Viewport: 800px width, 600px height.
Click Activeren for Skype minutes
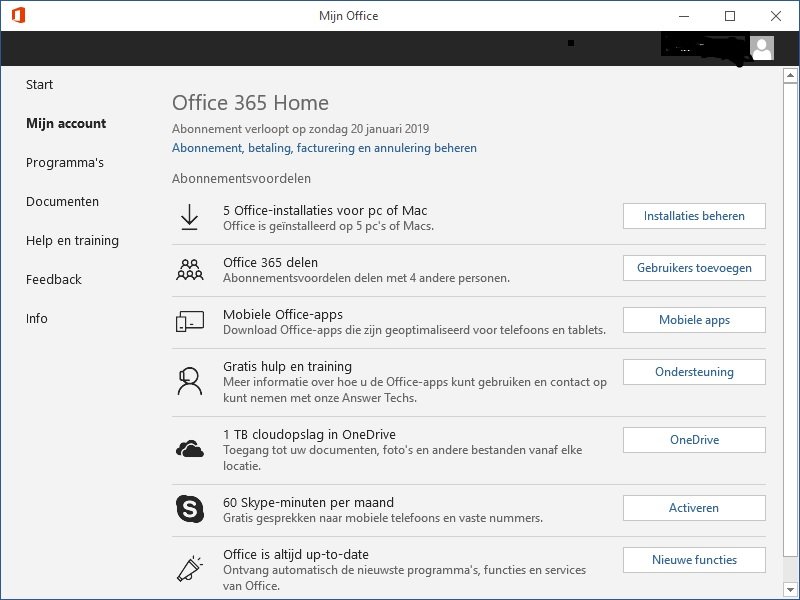pos(694,508)
